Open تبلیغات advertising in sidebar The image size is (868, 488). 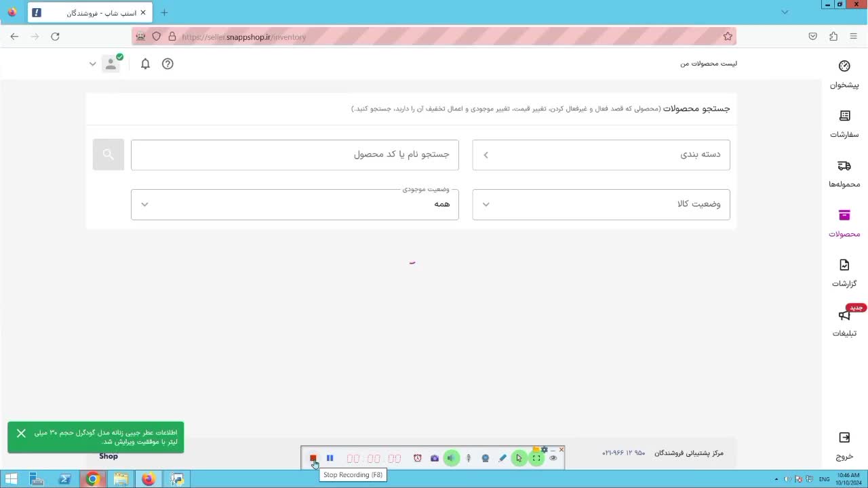pos(844,323)
